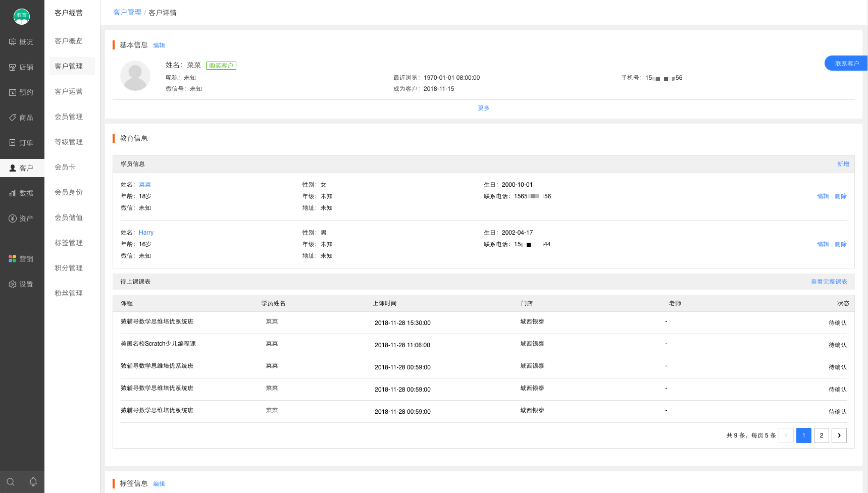Open 积分管理 submenu item

point(69,268)
